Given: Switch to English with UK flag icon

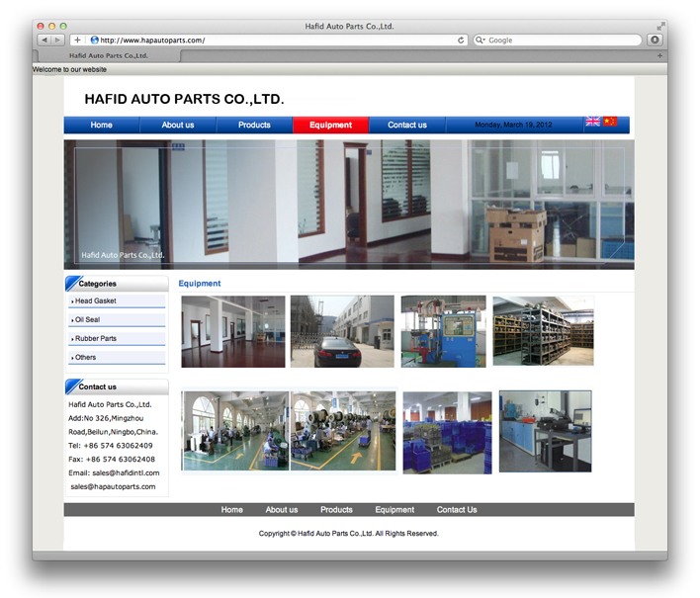Looking at the screenshot, I should [593, 122].
